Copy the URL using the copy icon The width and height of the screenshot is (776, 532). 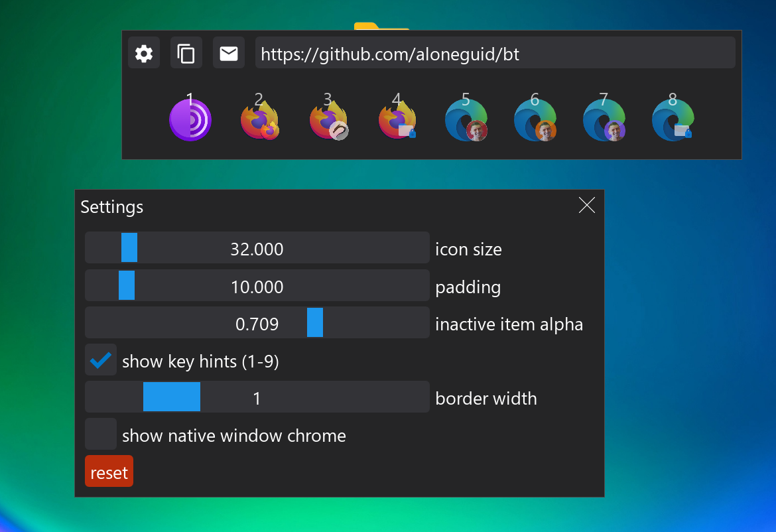point(186,53)
